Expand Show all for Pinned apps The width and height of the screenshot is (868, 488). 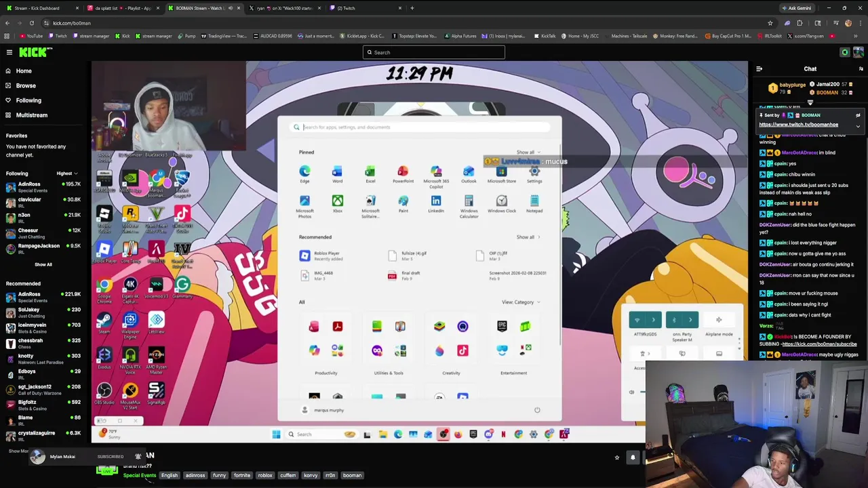click(x=528, y=152)
